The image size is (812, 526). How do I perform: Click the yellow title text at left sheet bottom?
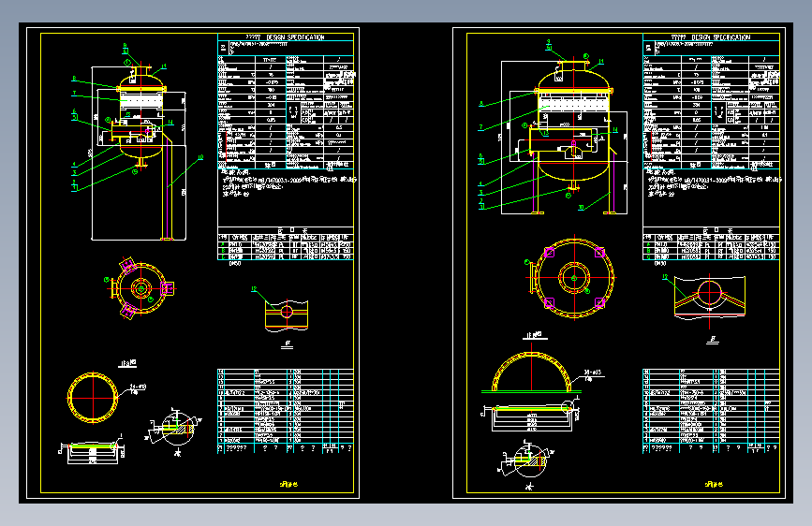coord(289,485)
